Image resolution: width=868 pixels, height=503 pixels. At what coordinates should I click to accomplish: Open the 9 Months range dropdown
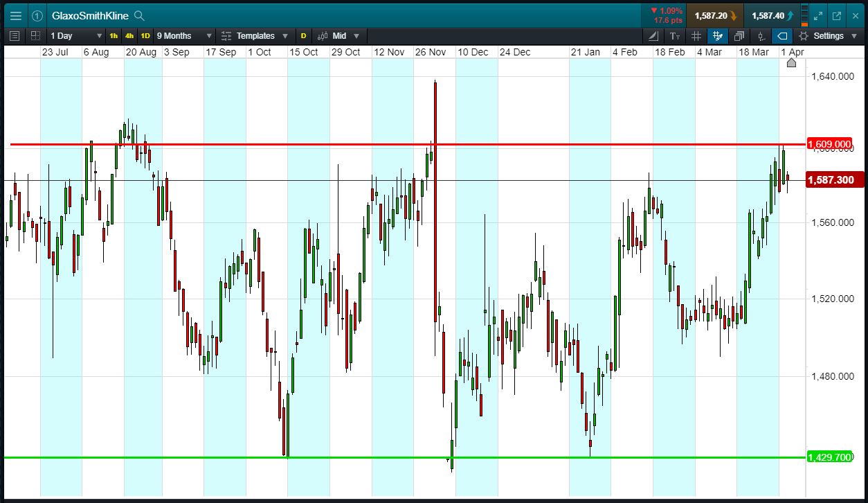point(183,35)
